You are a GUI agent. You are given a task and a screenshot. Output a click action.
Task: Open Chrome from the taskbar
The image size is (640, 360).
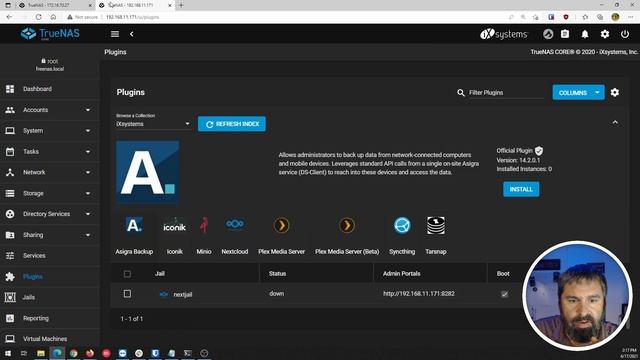73,353
